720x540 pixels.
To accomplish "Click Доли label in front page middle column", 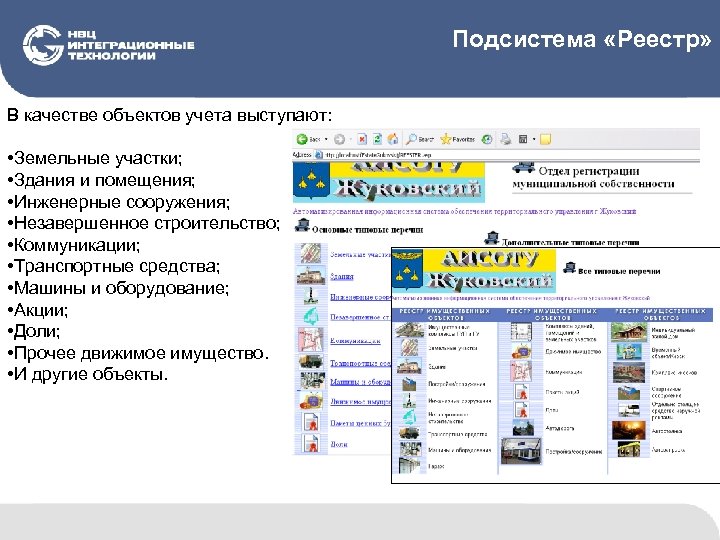I will tap(551, 410).
